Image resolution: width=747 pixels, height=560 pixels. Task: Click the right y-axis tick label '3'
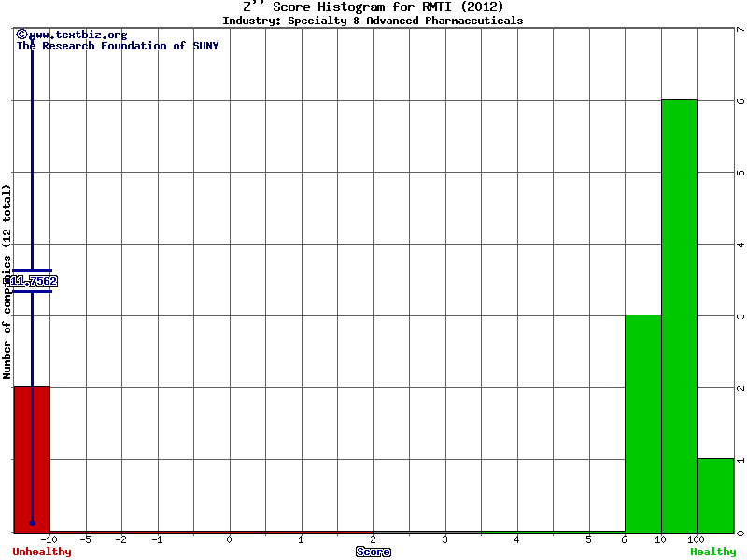(740, 316)
